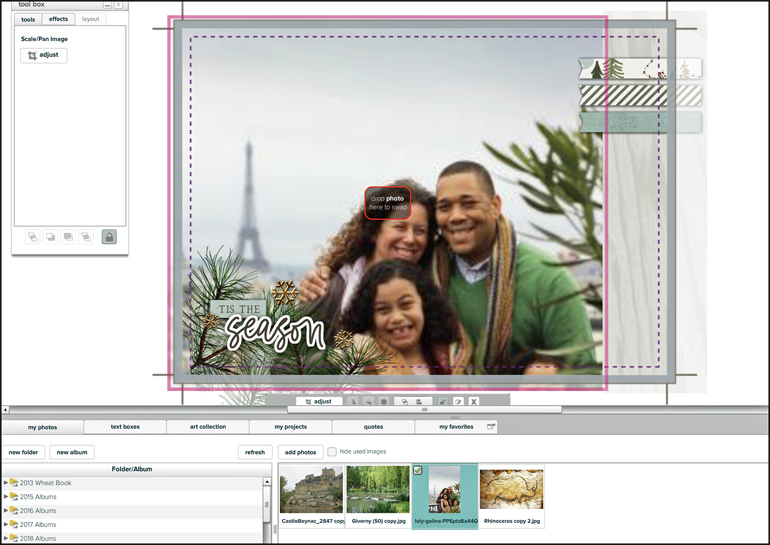Image resolution: width=770 pixels, height=545 pixels.
Task: Open the text boxes tab
Action: pos(125,427)
